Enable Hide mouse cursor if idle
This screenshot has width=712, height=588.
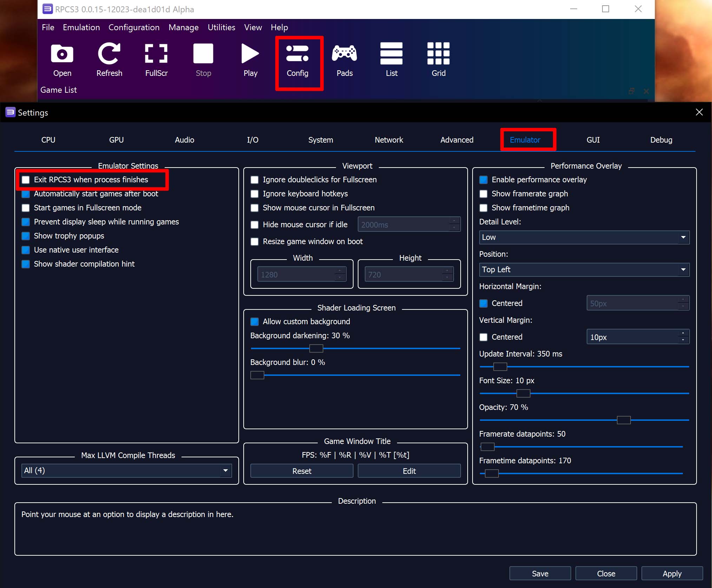click(x=255, y=225)
